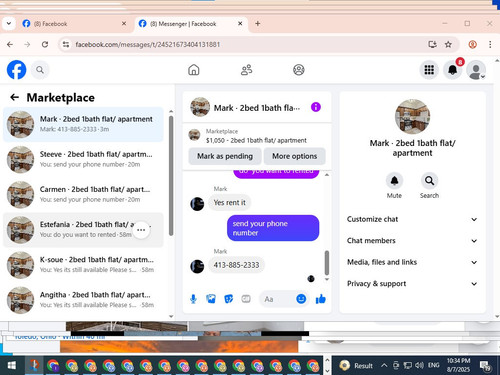Show hidden system tray icons chevron
The height and width of the screenshot is (375, 500).
click(x=384, y=365)
